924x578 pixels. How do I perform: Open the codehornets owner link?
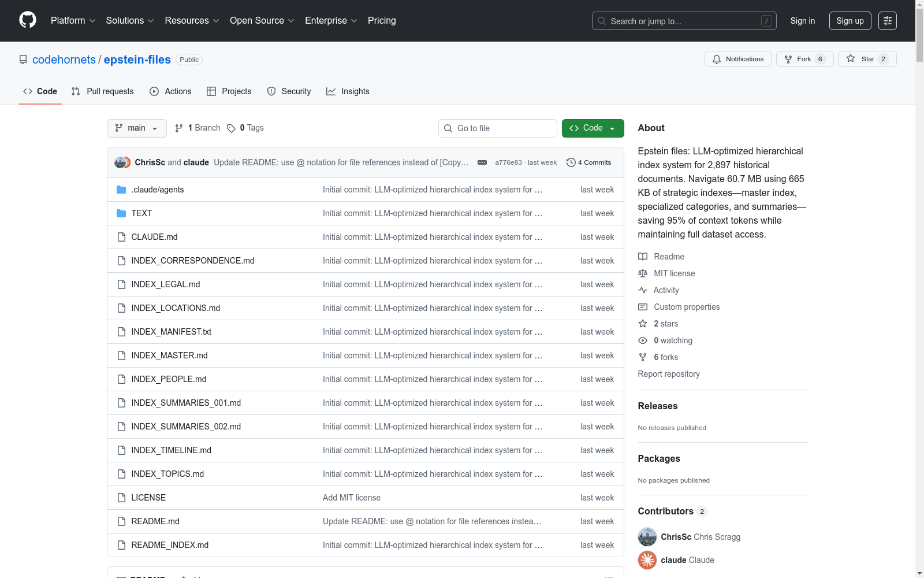tap(64, 60)
